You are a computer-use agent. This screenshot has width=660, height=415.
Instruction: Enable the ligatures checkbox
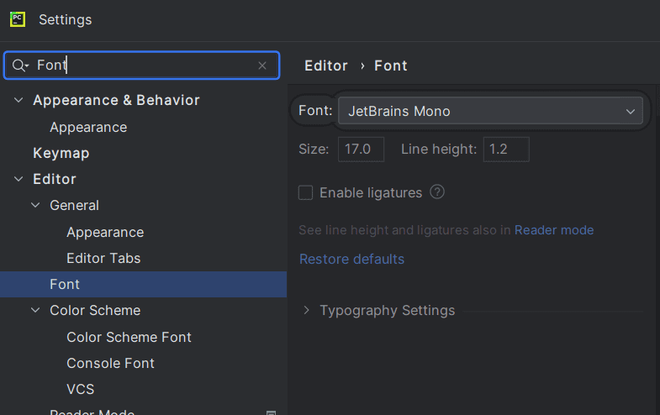306,192
